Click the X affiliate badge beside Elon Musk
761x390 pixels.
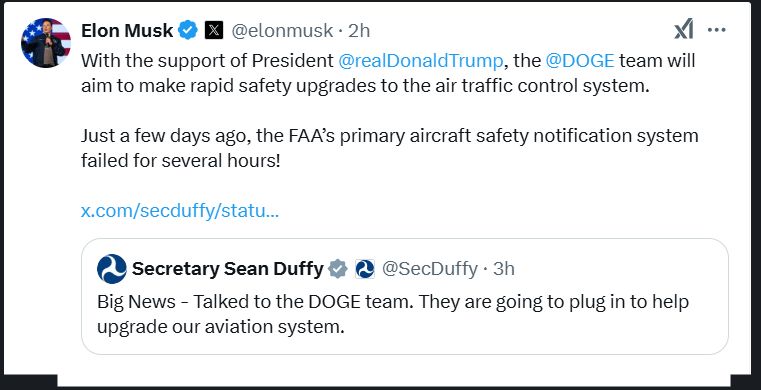pyautogui.click(x=214, y=31)
